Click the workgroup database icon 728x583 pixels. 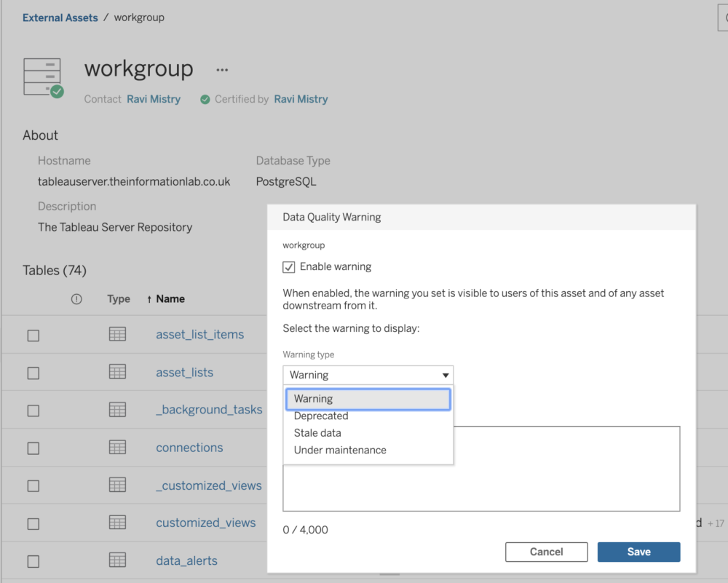42,76
